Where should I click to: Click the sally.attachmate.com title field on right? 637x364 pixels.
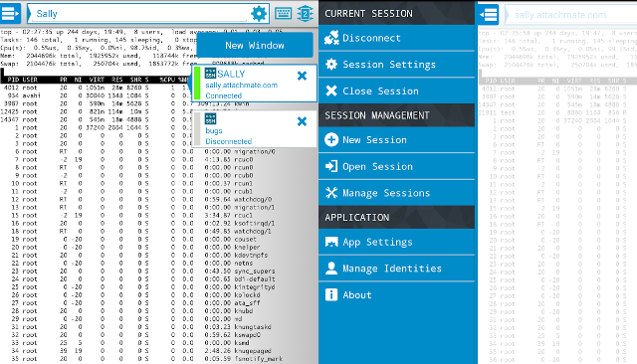click(570, 15)
